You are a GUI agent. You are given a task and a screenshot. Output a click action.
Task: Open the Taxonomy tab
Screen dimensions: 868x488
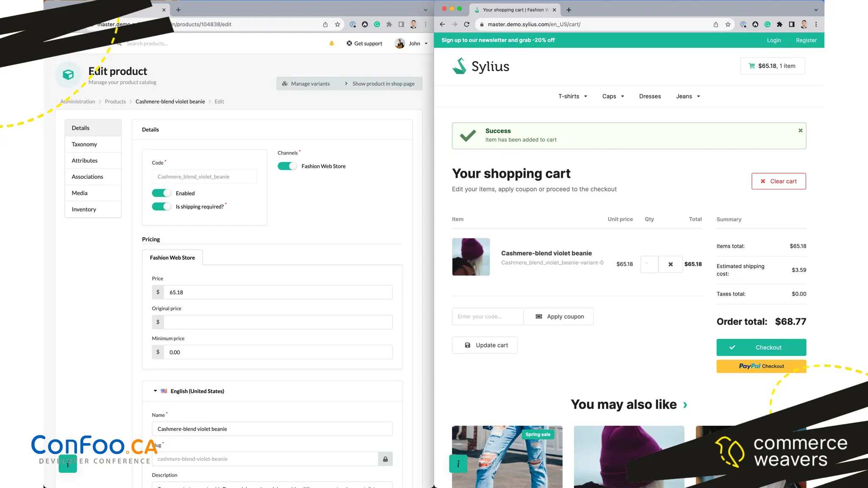coord(84,144)
